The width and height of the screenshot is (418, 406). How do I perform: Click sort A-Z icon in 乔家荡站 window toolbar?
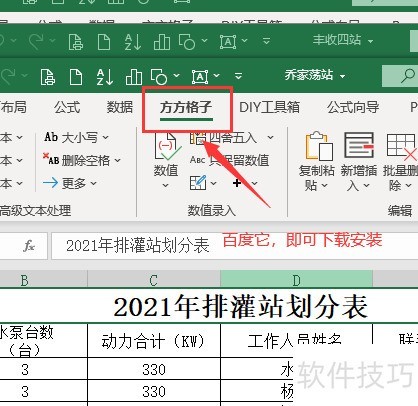pyautogui.click(x=105, y=77)
